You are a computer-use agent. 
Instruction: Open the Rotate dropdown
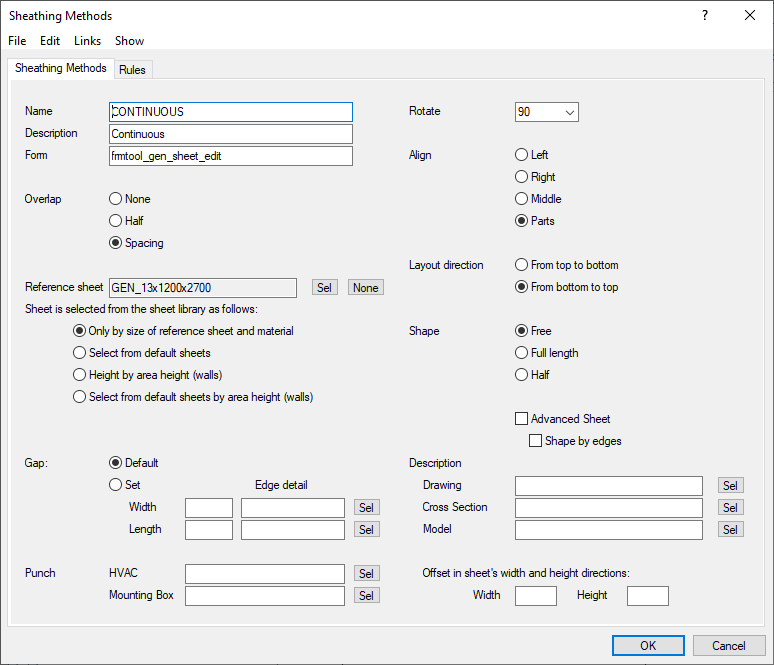click(546, 112)
